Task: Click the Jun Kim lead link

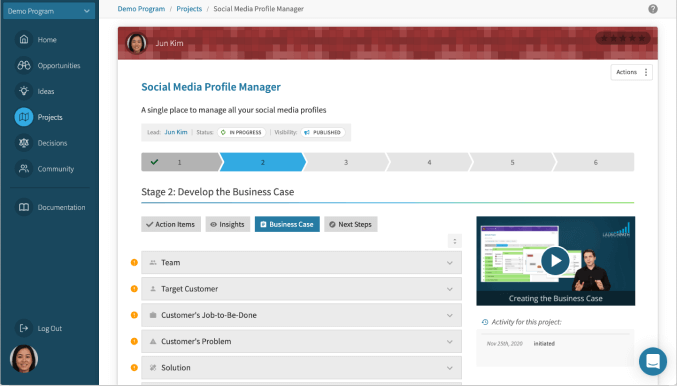Action: (176, 132)
